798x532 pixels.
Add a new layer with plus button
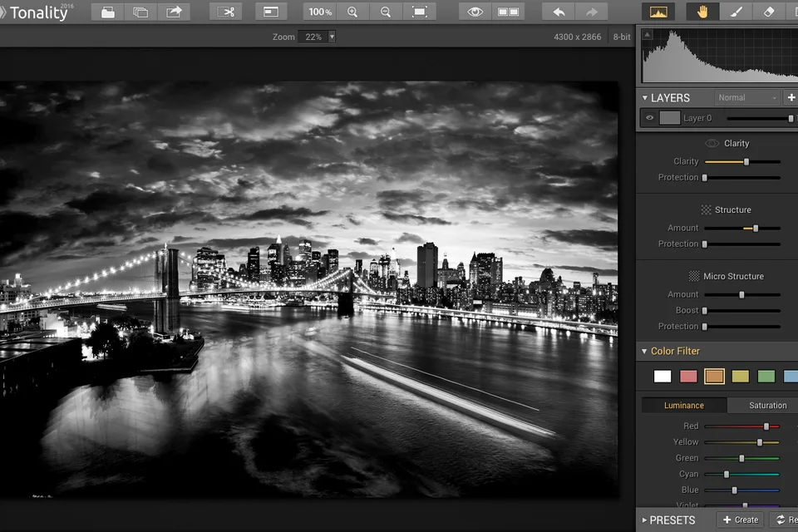791,97
